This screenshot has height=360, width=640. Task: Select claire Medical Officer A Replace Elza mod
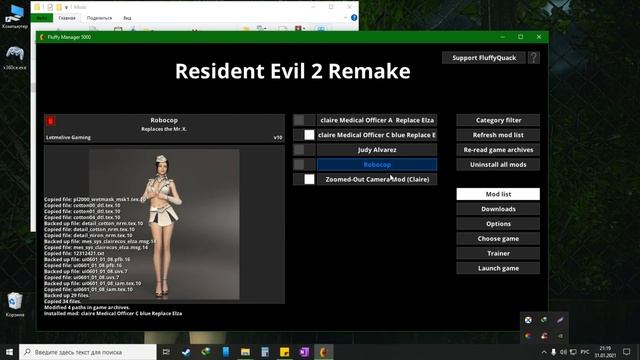[377, 120]
